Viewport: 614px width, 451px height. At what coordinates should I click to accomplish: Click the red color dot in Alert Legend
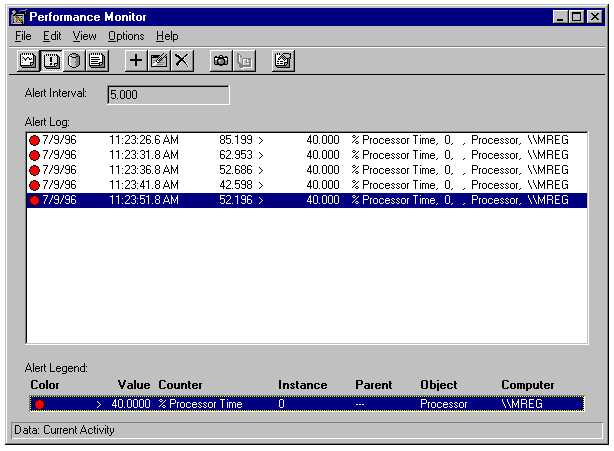click(40, 404)
